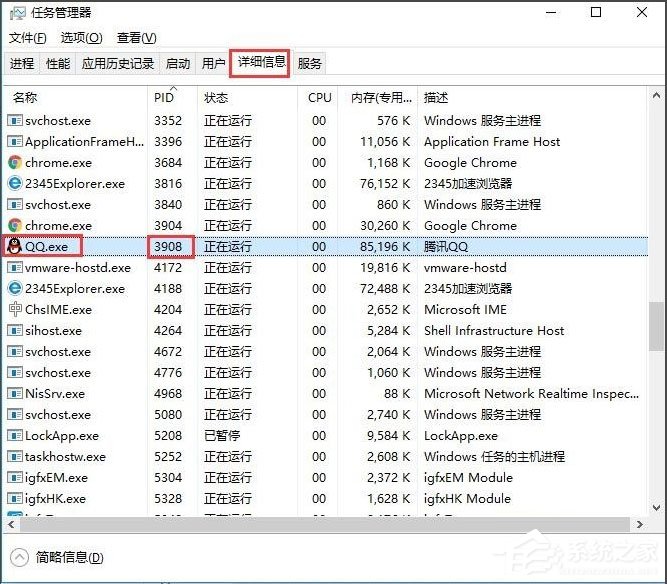
Task: Switch to the 服务 tab
Action: [310, 63]
